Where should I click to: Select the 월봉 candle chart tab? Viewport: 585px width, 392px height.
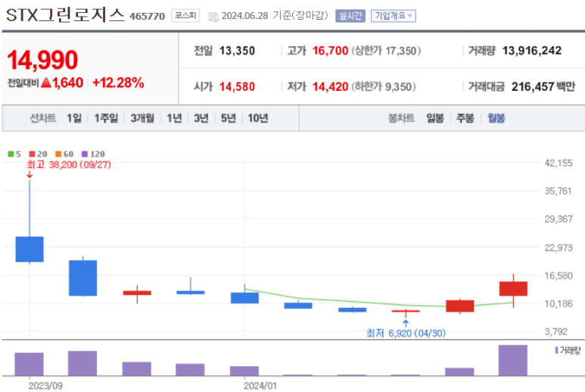point(496,118)
